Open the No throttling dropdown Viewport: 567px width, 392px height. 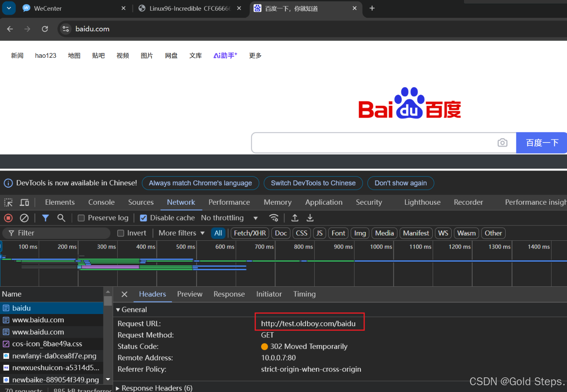coord(229,218)
